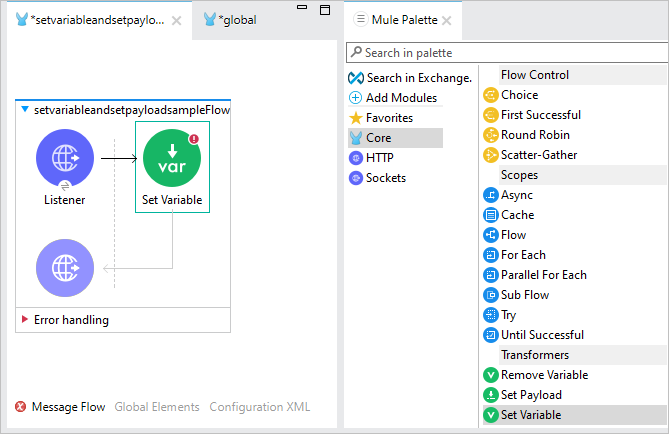Select the Parallel For Each label
Image resolution: width=669 pixels, height=434 pixels.
pos(544,275)
